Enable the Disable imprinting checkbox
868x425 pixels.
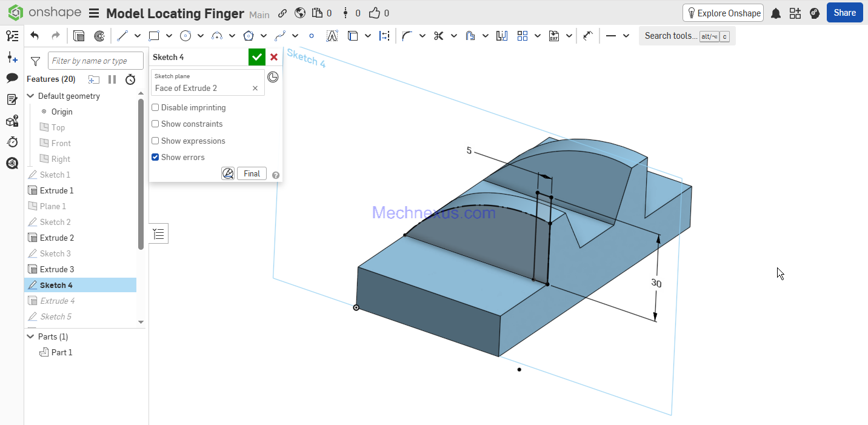(155, 107)
